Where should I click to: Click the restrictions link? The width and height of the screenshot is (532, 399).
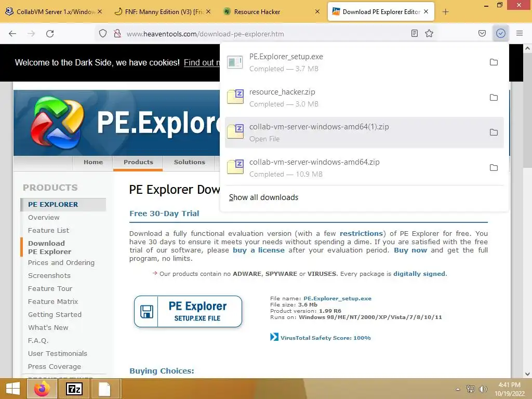(362, 233)
